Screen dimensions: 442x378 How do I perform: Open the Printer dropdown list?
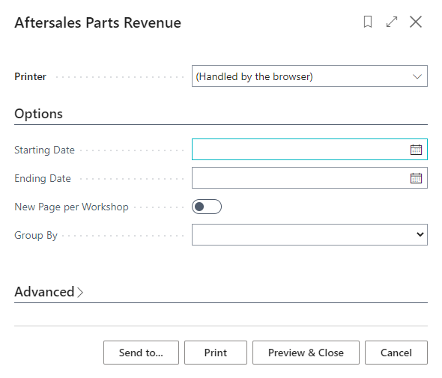[310, 76]
